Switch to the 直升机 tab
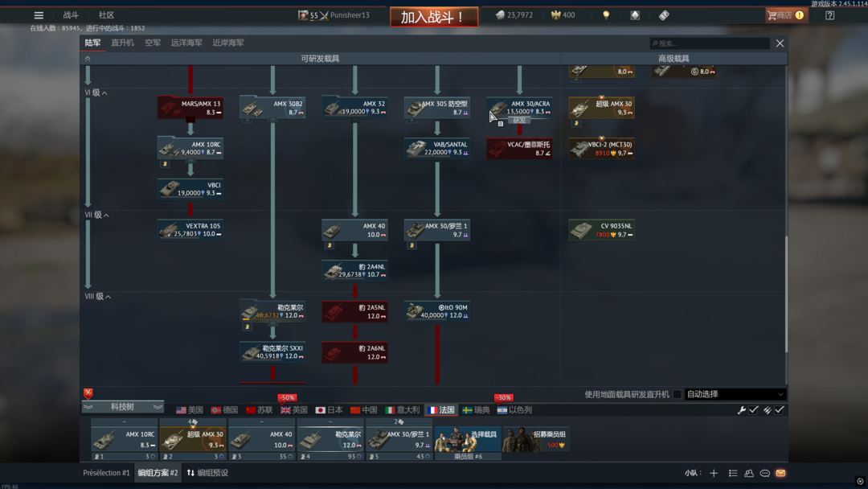This screenshot has width=868, height=489. click(122, 43)
